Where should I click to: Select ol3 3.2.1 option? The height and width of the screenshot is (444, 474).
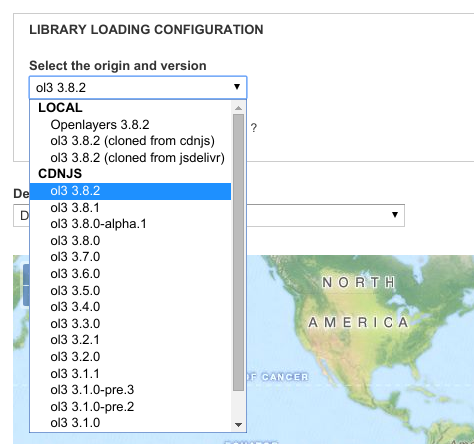pyautogui.click(x=130, y=340)
